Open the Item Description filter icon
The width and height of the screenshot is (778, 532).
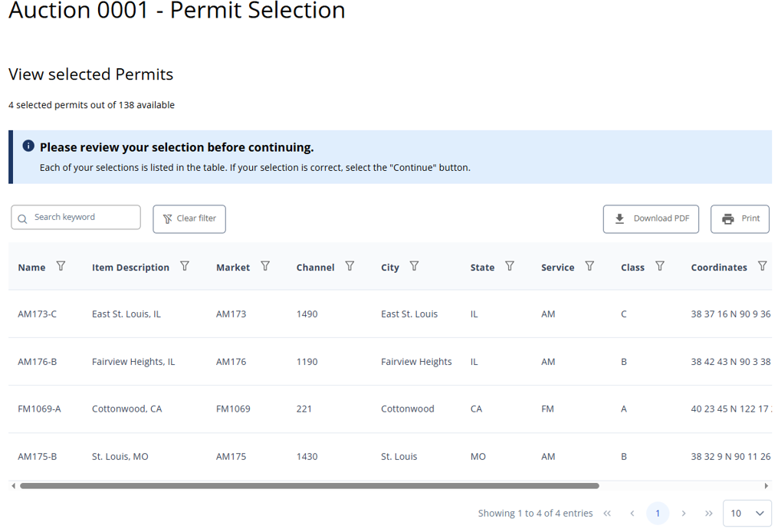[185, 267]
